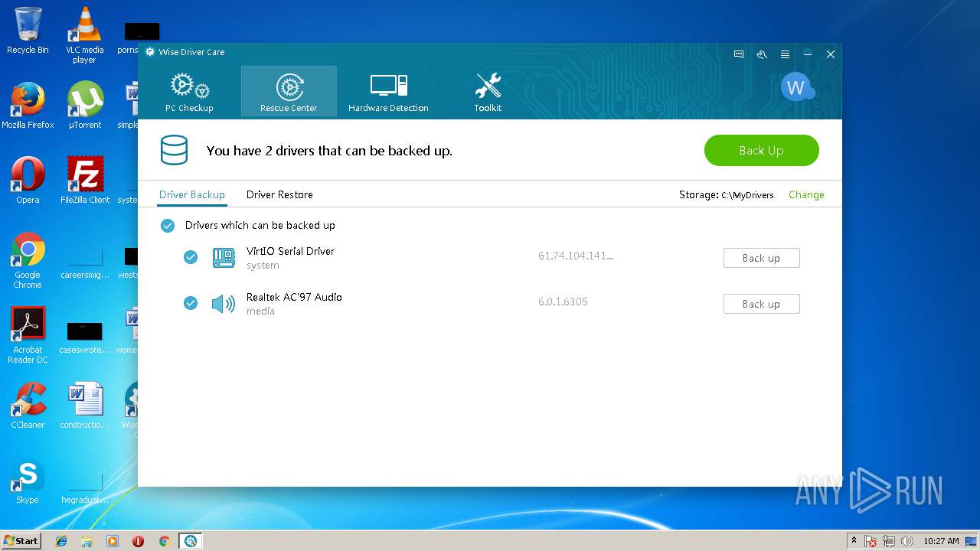Open FileZilla Client desktop shortcut
980x551 pixels.
point(84,181)
